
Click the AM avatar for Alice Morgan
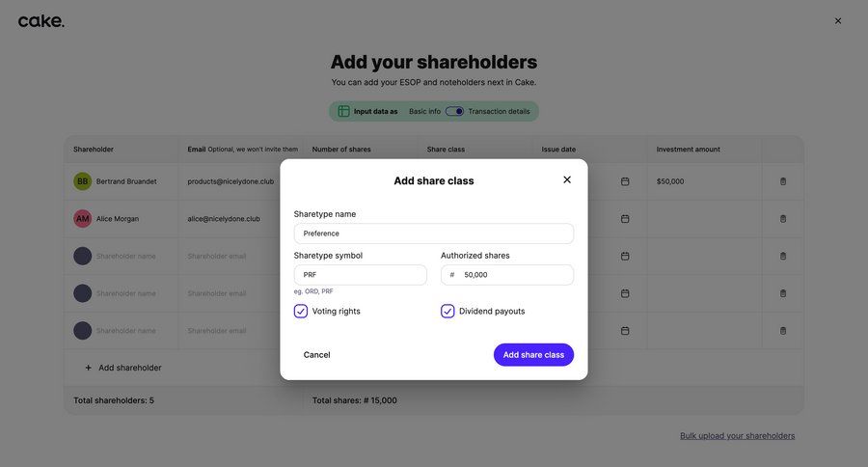[x=83, y=219]
